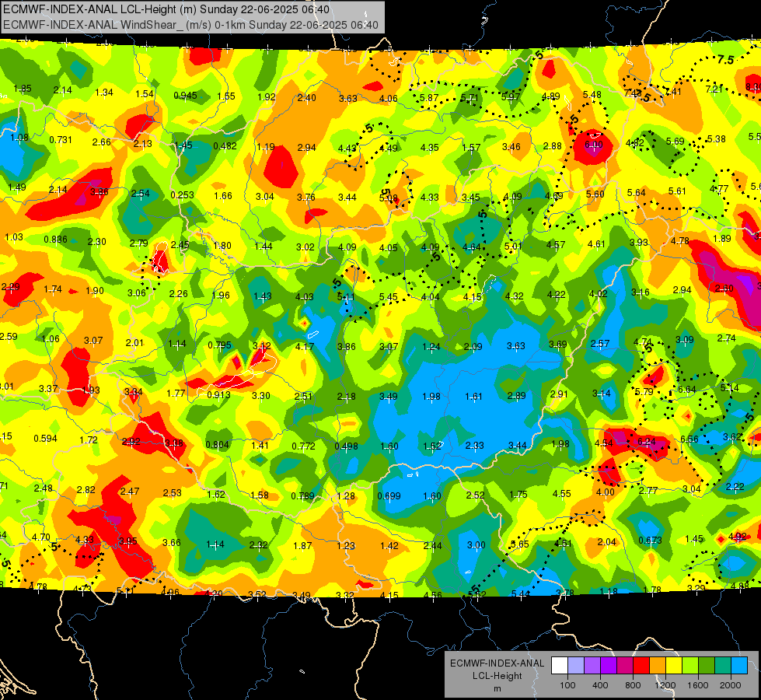
Task: Click the wind shear value 7.41
Action: [672, 92]
